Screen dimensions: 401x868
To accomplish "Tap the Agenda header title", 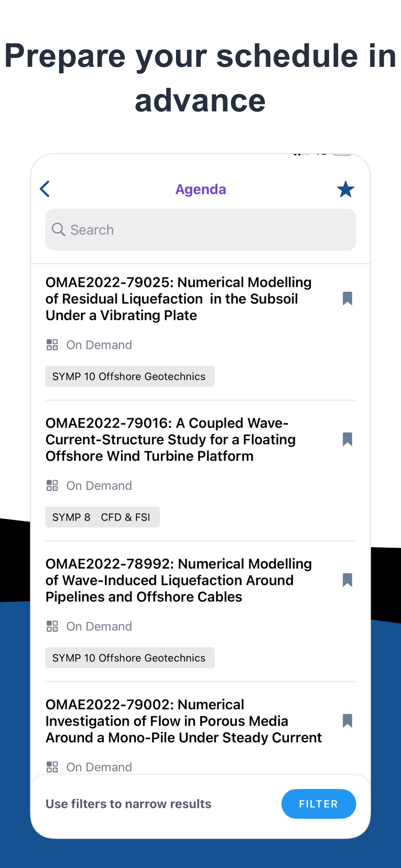I will [x=200, y=189].
